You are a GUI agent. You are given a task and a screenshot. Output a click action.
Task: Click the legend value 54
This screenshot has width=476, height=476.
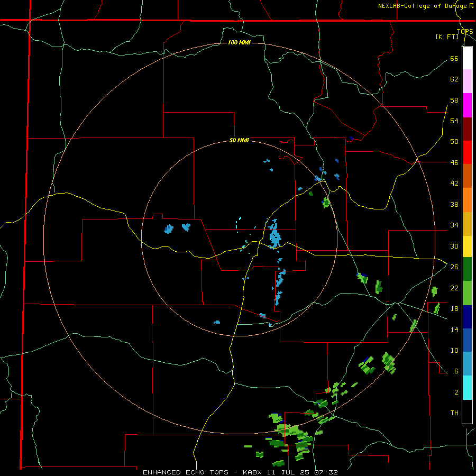[454, 121]
